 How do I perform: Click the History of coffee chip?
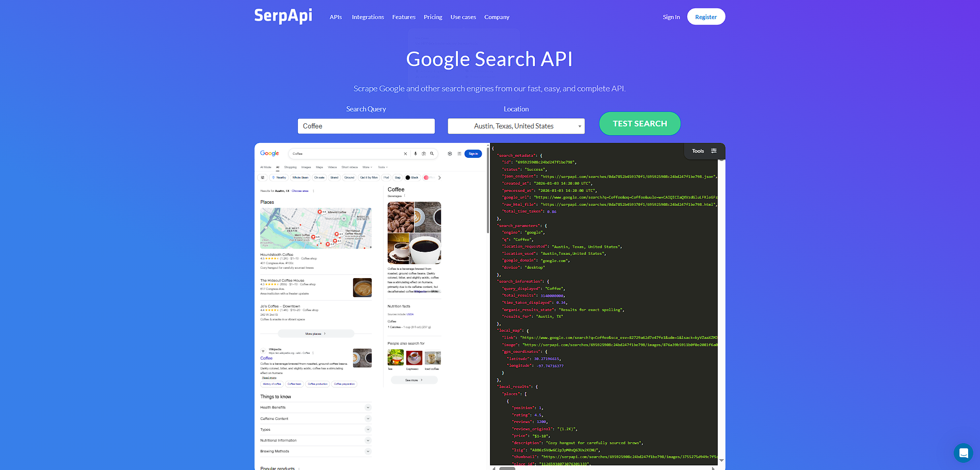[x=272, y=384]
